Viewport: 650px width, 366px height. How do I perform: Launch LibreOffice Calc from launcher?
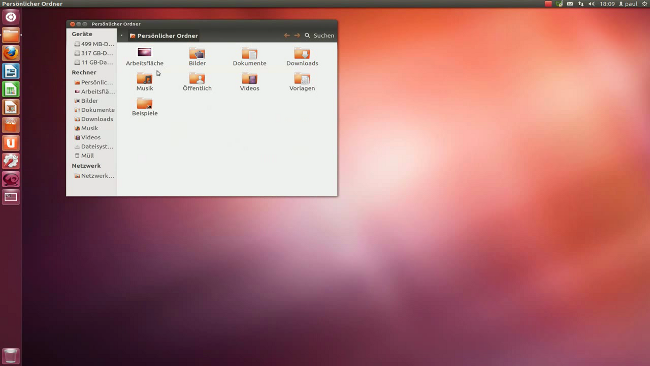[x=11, y=89]
